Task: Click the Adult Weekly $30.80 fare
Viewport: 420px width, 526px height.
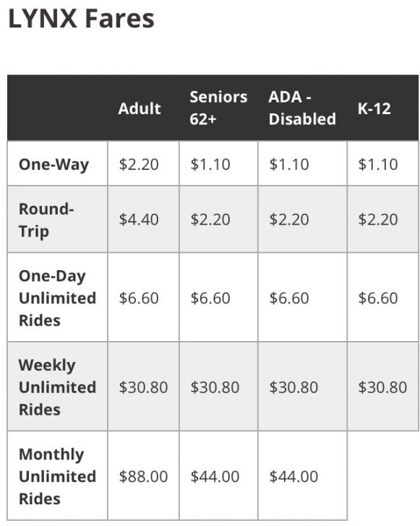Action: pos(143,387)
